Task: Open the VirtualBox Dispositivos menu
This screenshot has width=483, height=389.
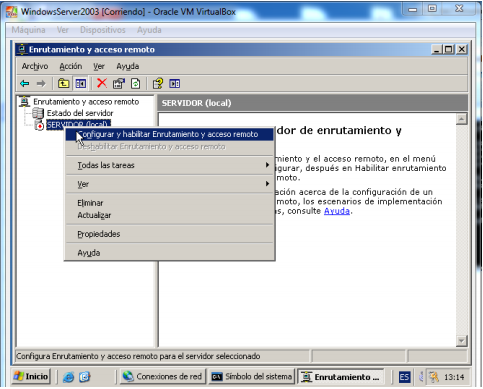Action: (103, 30)
